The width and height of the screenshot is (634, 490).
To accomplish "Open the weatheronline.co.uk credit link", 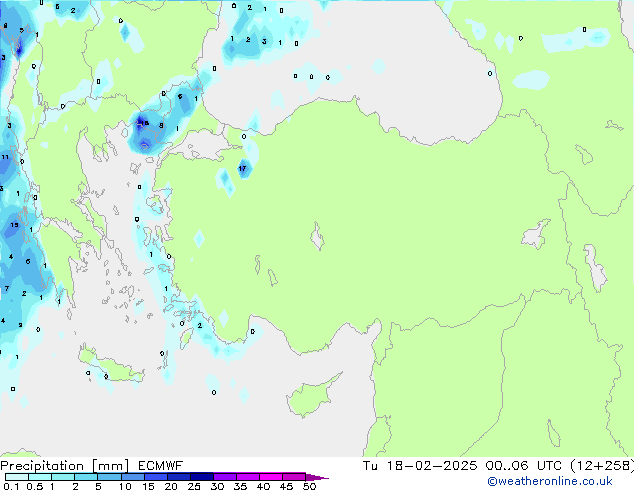I will (x=550, y=481).
